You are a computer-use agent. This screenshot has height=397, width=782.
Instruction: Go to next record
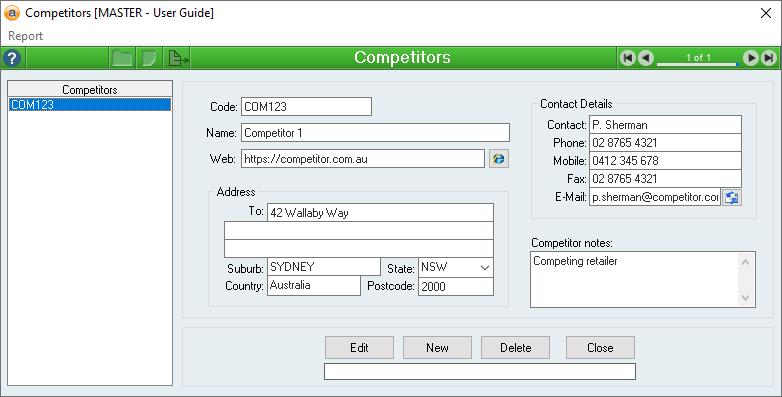(x=751, y=58)
